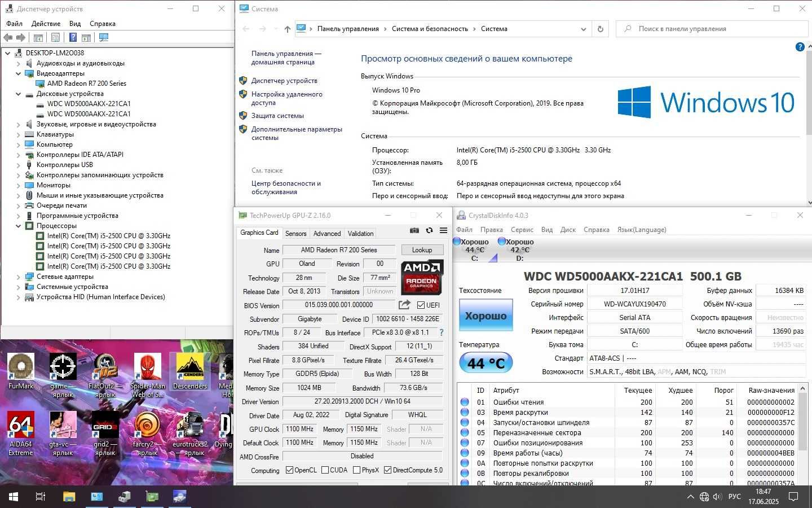Open the grid2 shortcut on desktop
This screenshot has height=508, width=812.
105,433
